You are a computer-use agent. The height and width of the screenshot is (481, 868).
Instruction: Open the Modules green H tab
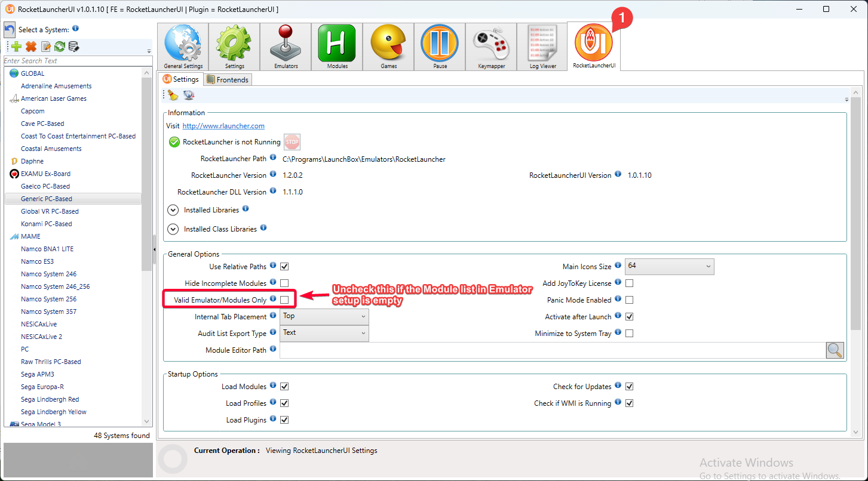coord(337,47)
